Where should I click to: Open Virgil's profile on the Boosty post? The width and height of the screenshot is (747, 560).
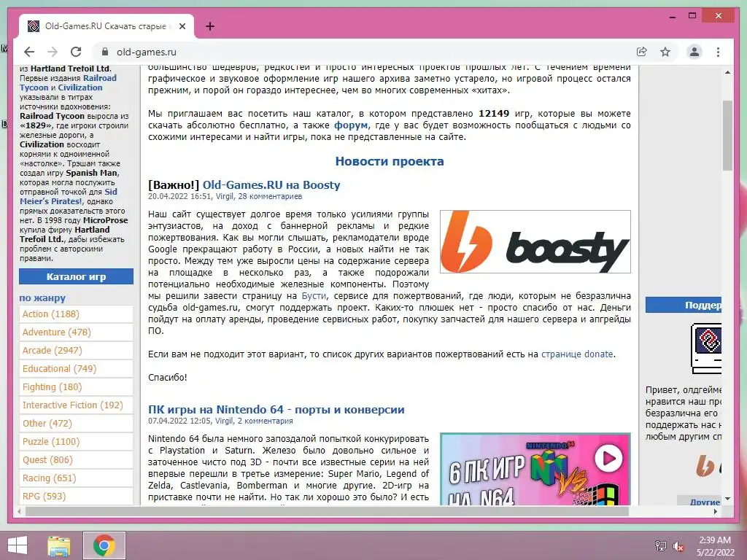tap(225, 196)
